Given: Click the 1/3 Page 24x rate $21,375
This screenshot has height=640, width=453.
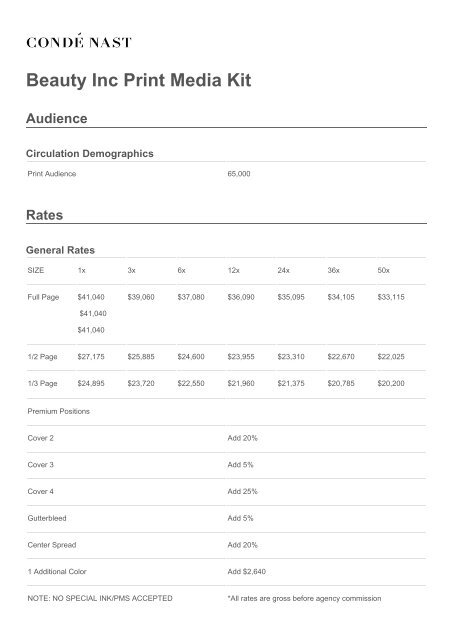Looking at the screenshot, I should pyautogui.click(x=291, y=383).
